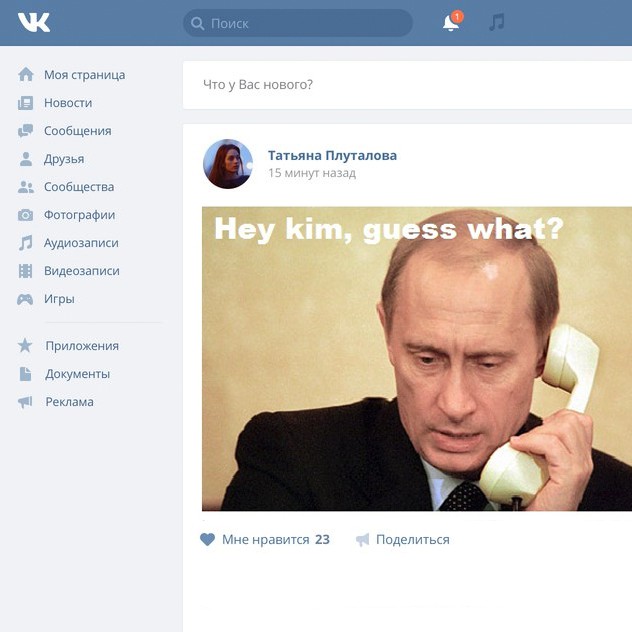The width and height of the screenshot is (632, 632).
Task: Open Видеозаписи menu item
Action: [82, 271]
